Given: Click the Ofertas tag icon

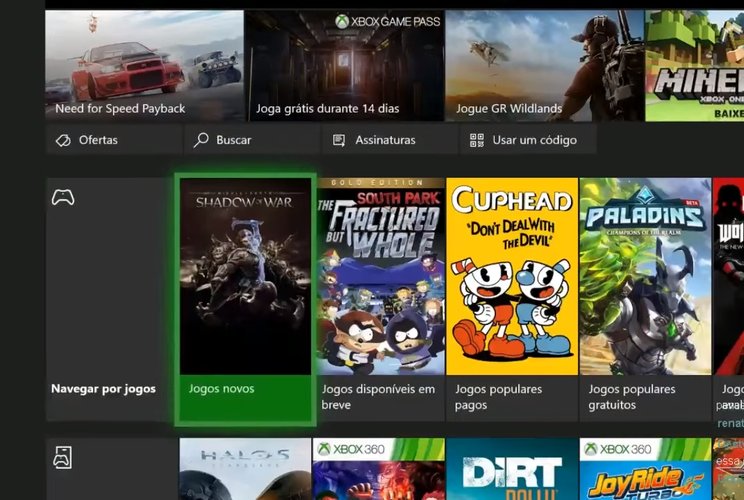Looking at the screenshot, I should [x=63, y=140].
